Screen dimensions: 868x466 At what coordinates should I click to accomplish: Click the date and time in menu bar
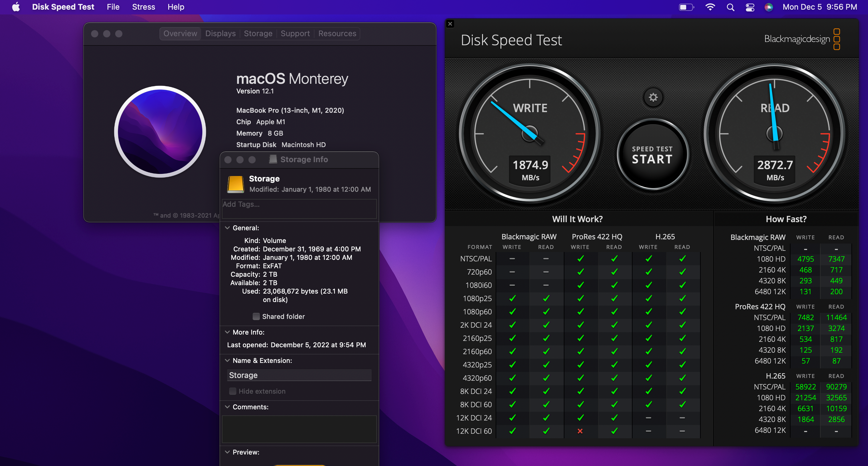819,7
